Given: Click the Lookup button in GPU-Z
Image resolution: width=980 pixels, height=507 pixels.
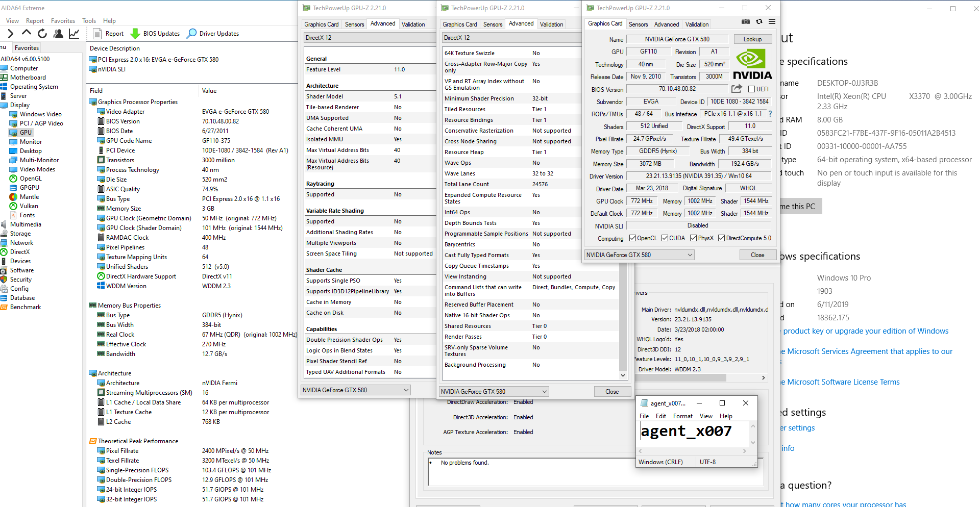Looking at the screenshot, I should point(752,39).
